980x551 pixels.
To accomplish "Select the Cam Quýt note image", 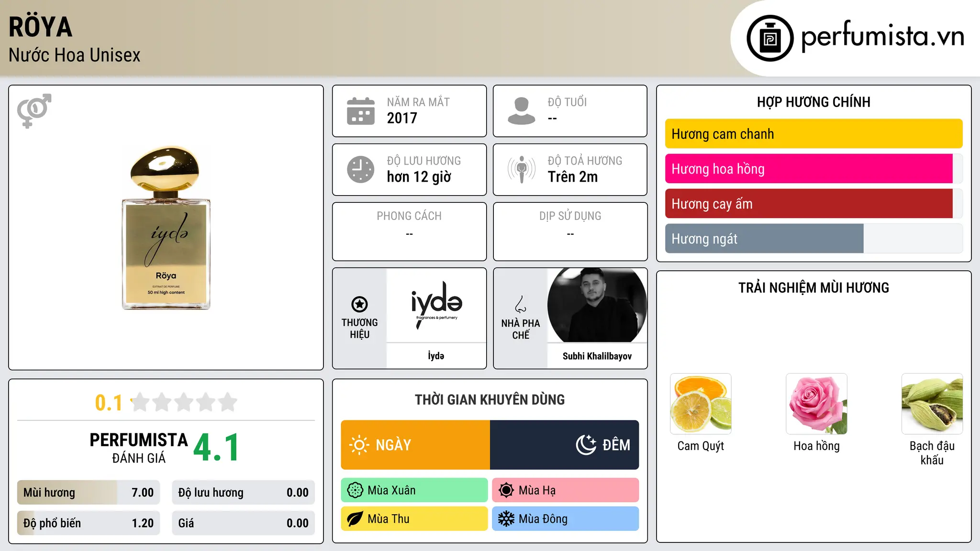I will [701, 404].
